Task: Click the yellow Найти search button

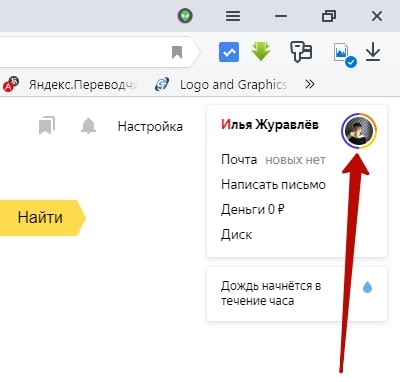Action: coord(43,218)
